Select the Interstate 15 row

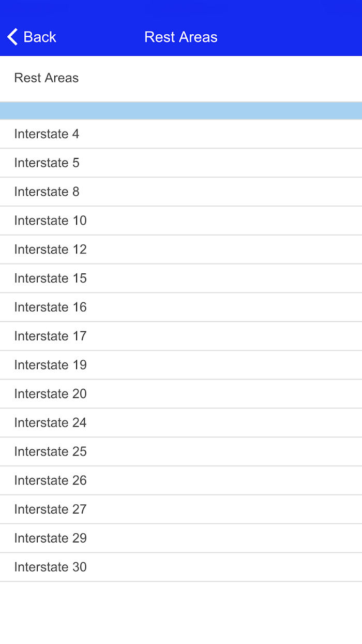click(181, 279)
